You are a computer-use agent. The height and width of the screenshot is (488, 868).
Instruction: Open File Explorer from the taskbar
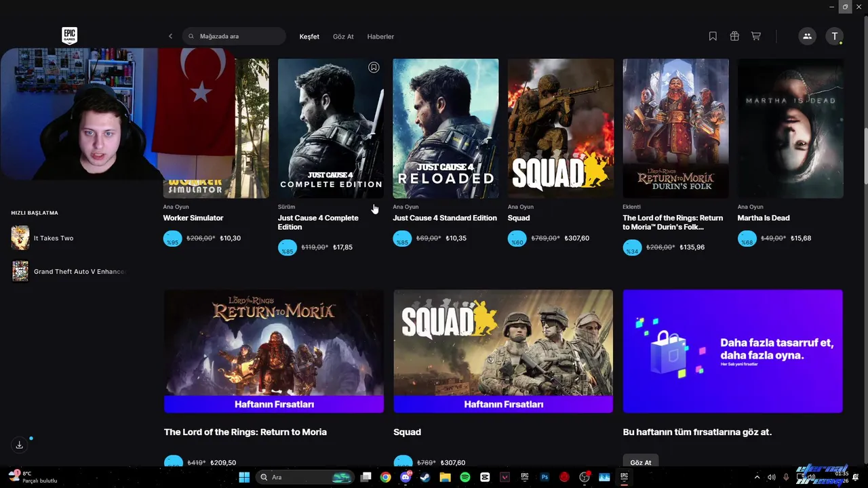click(445, 477)
